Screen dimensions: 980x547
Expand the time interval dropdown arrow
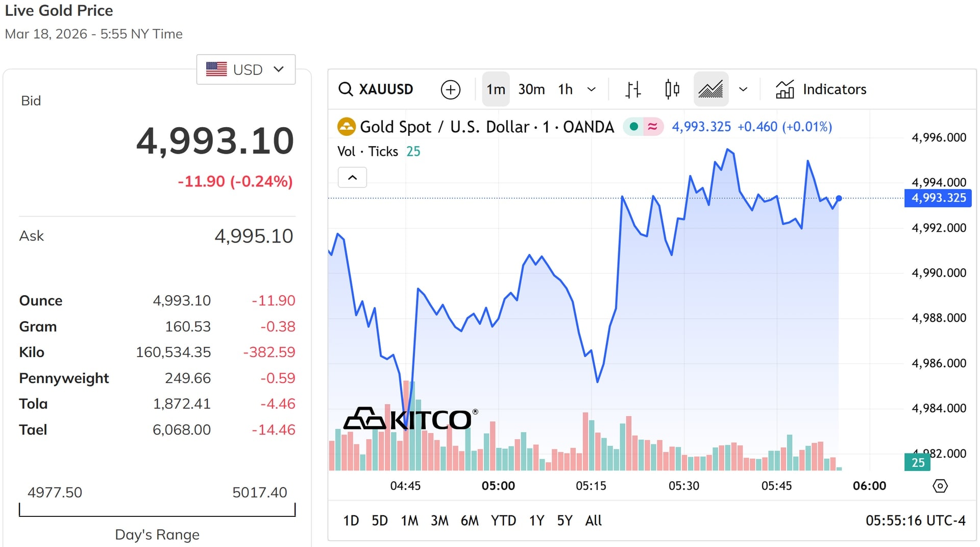tap(592, 89)
